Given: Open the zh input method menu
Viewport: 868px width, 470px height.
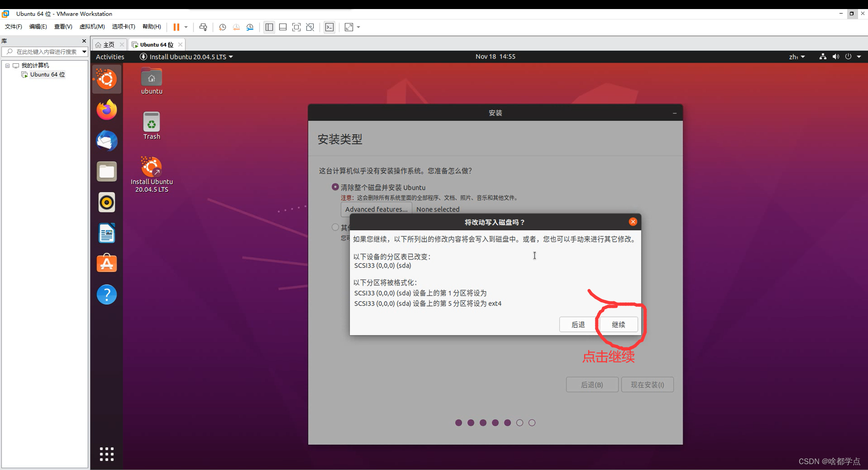Looking at the screenshot, I should 797,57.
